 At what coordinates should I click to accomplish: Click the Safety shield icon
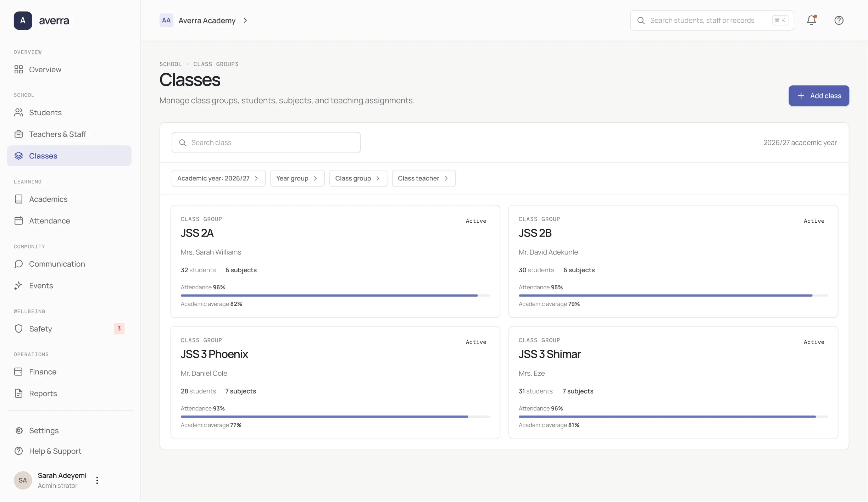tap(19, 329)
